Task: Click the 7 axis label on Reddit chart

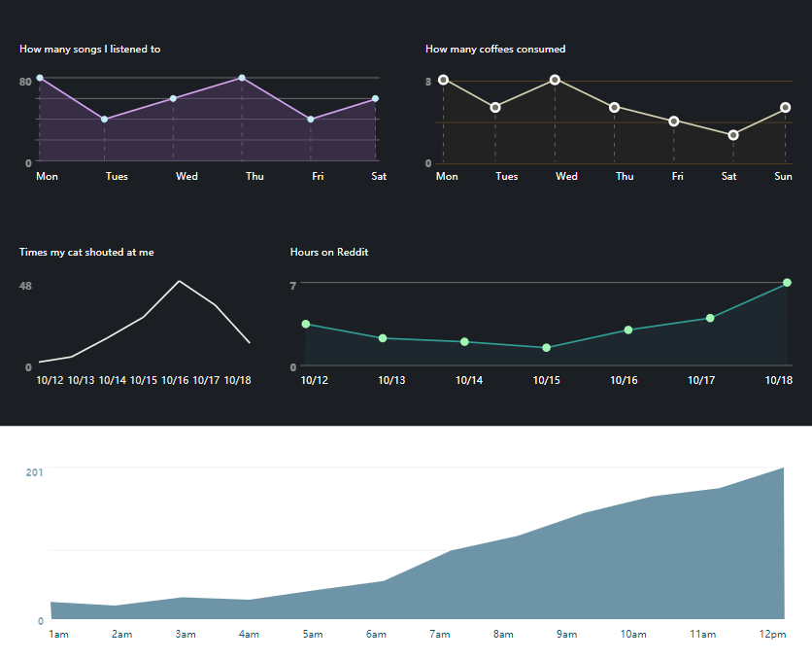Action: pyautogui.click(x=293, y=286)
